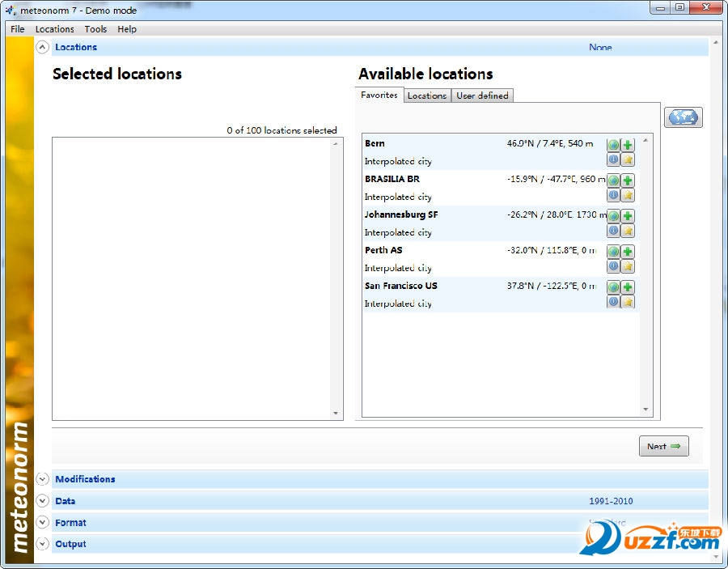
Task: Click main panel scroll up arrow
Action: [x=716, y=43]
